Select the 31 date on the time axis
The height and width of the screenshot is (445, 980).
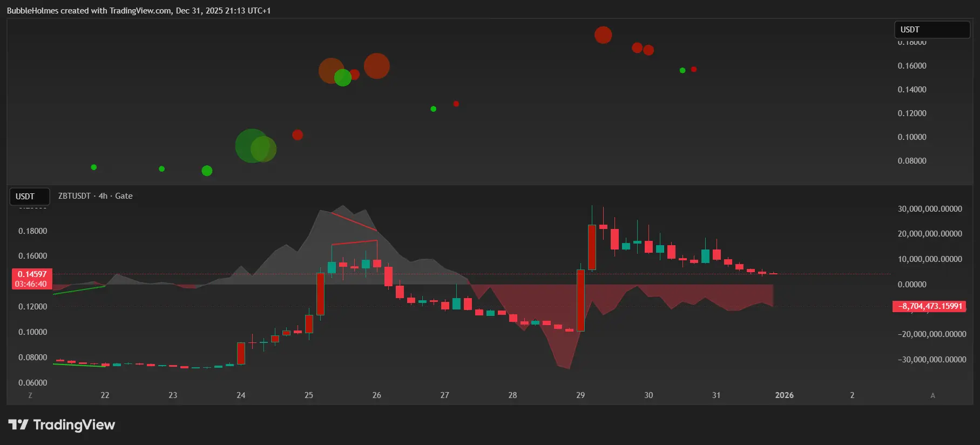coord(716,395)
